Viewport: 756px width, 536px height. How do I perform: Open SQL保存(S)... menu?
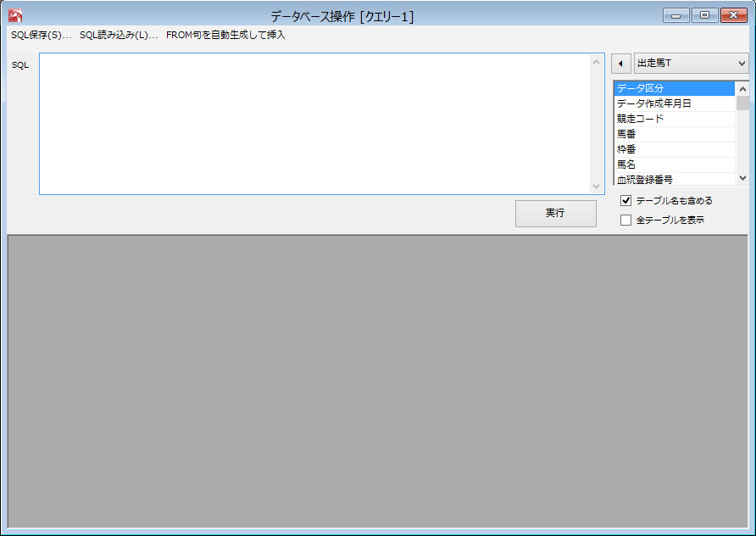41,36
